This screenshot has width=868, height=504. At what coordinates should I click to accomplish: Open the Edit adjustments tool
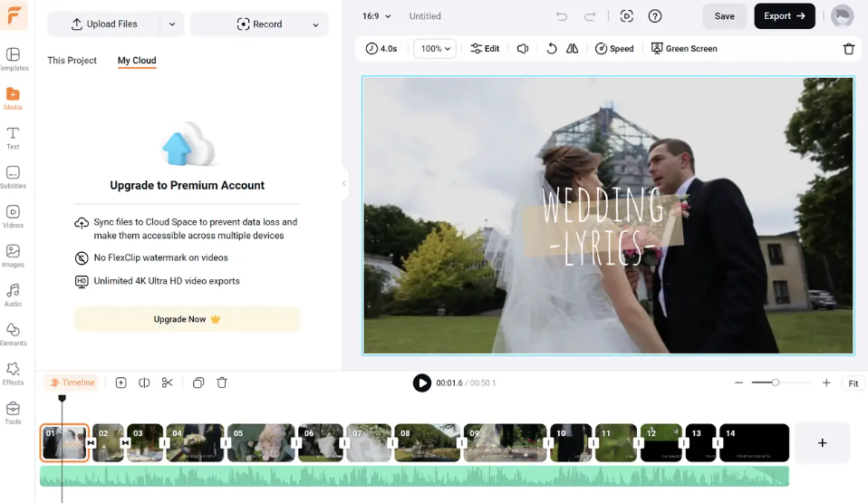[x=485, y=49]
